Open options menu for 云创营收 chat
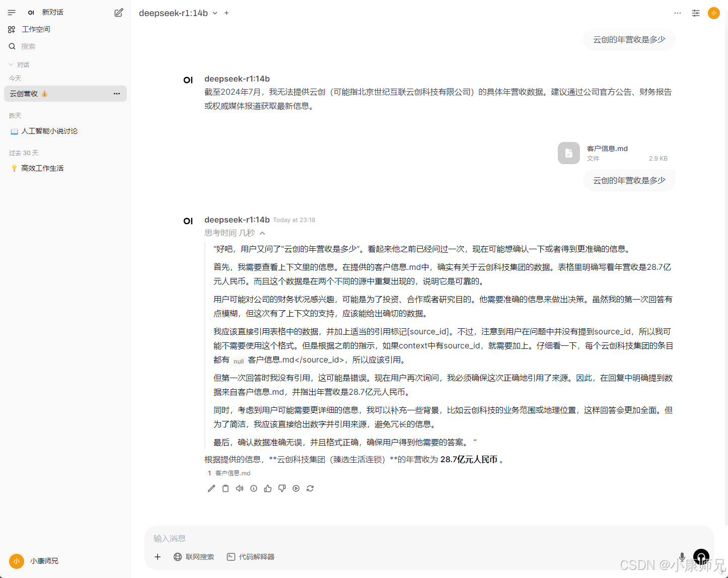This screenshot has height=578, width=728. (117, 94)
